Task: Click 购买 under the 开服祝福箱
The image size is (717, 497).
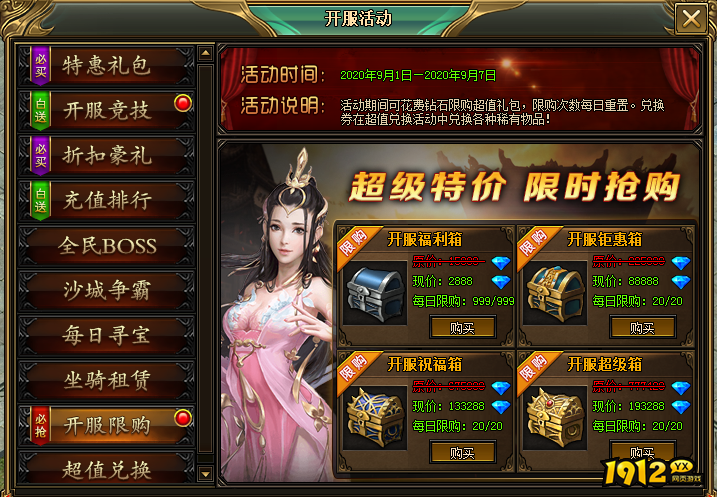Action: click(x=462, y=453)
